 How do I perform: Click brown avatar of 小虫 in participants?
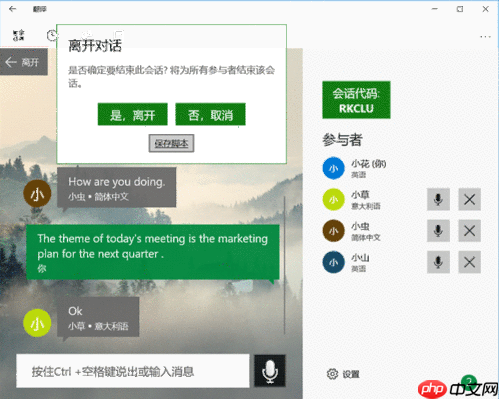(333, 231)
